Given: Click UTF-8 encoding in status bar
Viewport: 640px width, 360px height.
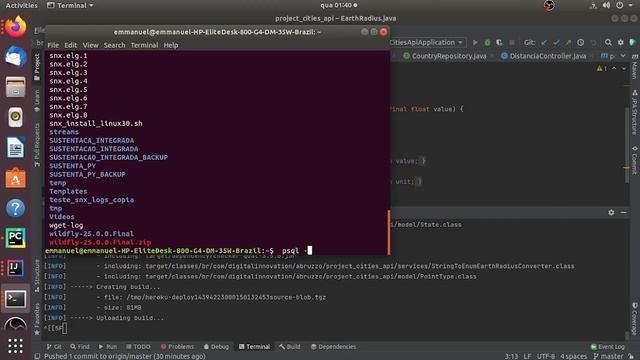Looking at the screenshot, I should [546, 356].
